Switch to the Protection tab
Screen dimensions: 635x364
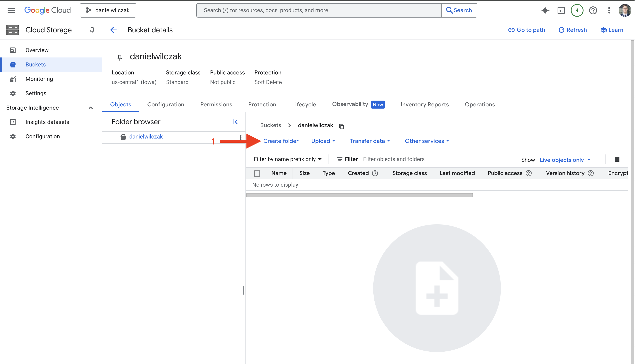point(262,105)
